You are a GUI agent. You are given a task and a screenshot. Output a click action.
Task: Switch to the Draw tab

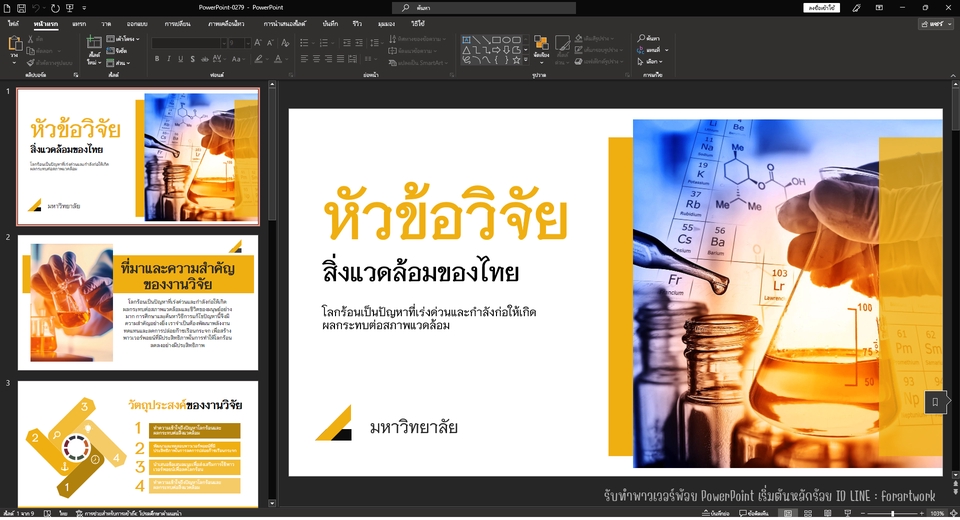(x=107, y=24)
